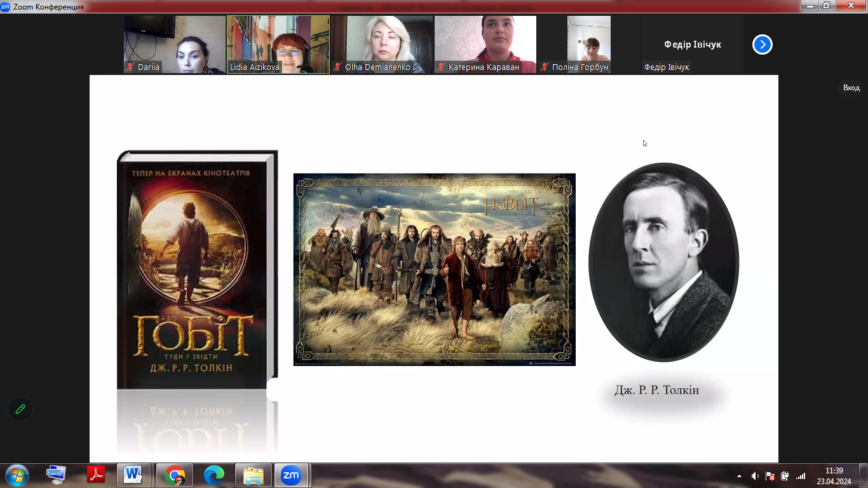The image size is (868, 488).
Task: Open Windows Explorer from the taskbar
Action: point(253,475)
